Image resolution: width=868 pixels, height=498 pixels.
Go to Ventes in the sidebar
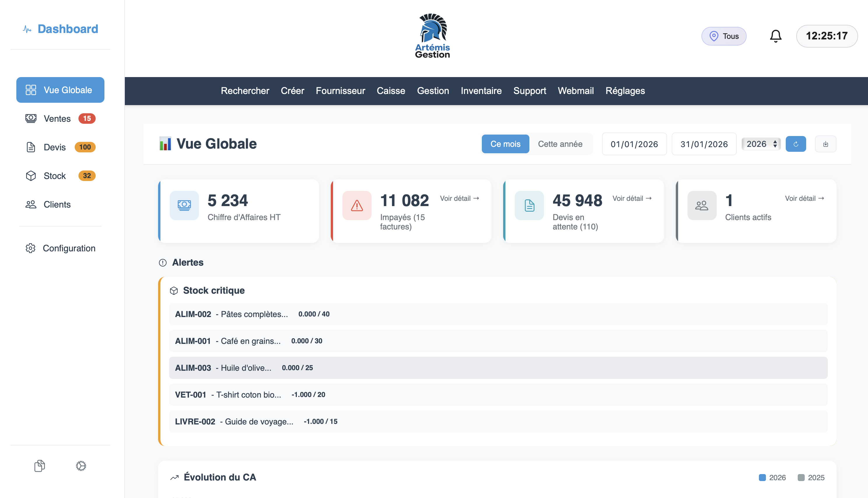[x=60, y=118]
